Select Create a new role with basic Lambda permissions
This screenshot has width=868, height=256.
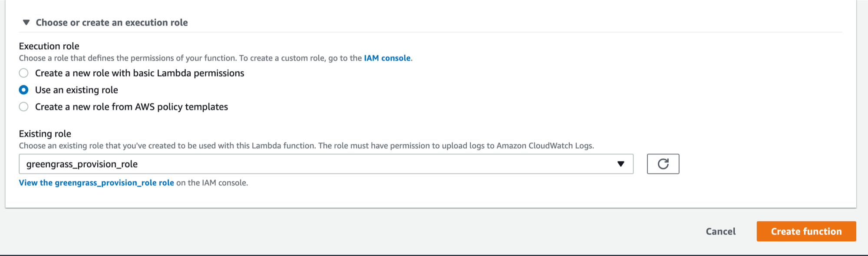coord(24,73)
